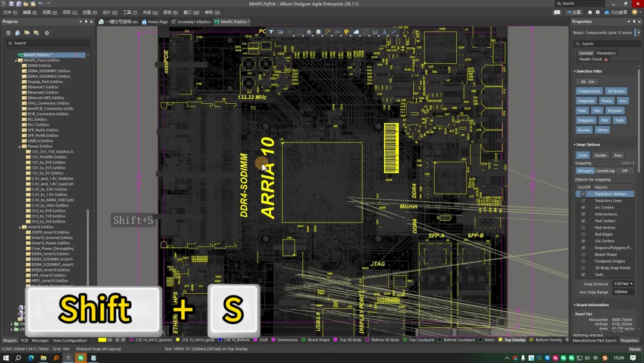The image size is (644, 363).
Task: Toggle Components selection filter button
Action: pyautogui.click(x=589, y=91)
